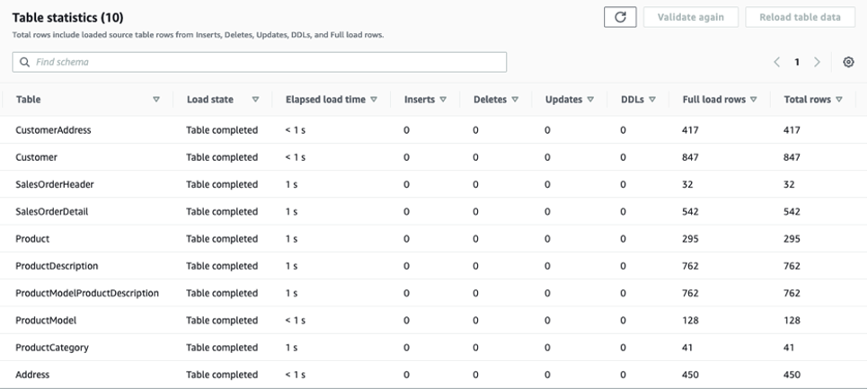Sort by Full load rows arrow

(753, 100)
